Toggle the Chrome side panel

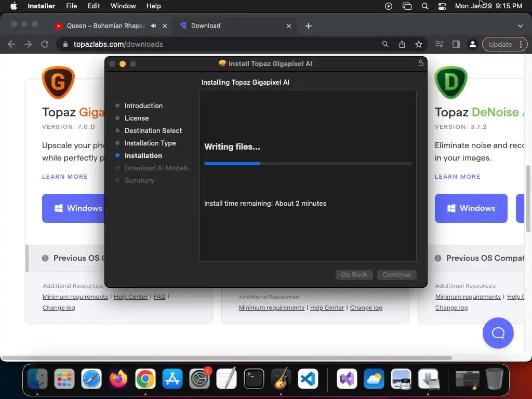[456, 44]
